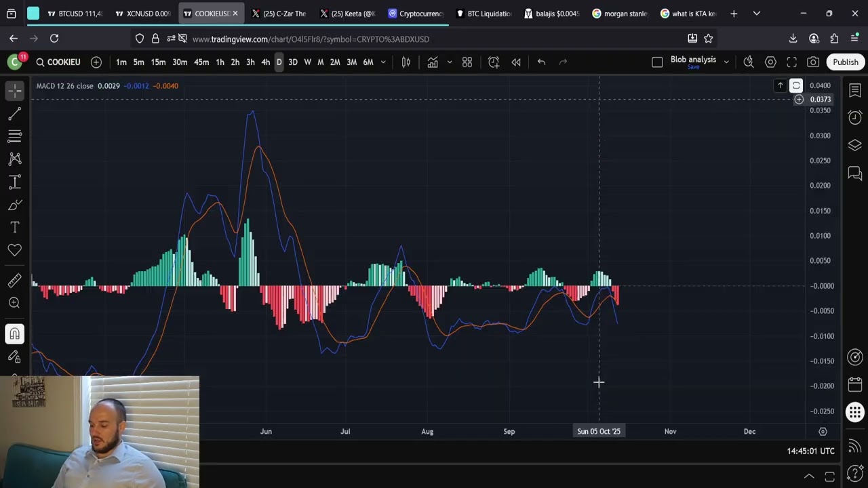The height and width of the screenshot is (488, 868).
Task: Add a symbol to compare
Action: pyautogui.click(x=96, y=62)
